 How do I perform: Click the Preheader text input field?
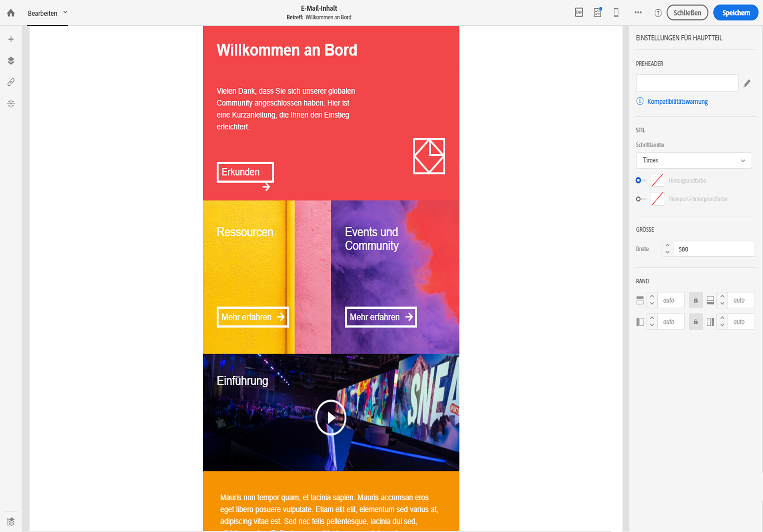pos(687,83)
